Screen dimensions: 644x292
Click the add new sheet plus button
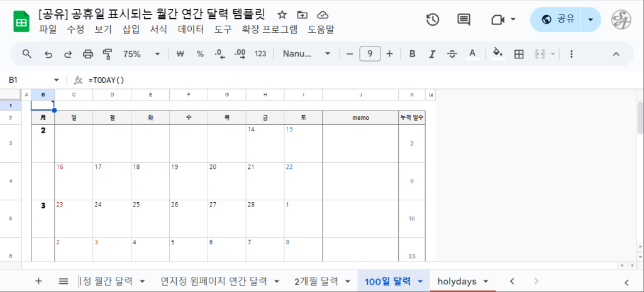coord(38,281)
